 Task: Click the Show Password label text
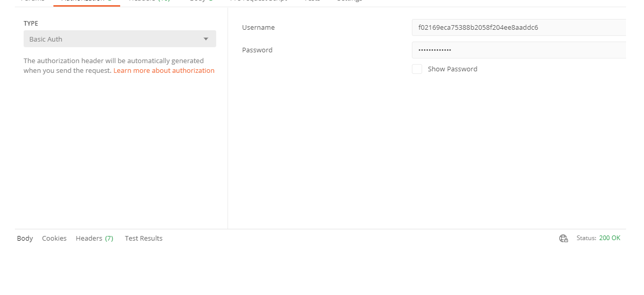452,69
